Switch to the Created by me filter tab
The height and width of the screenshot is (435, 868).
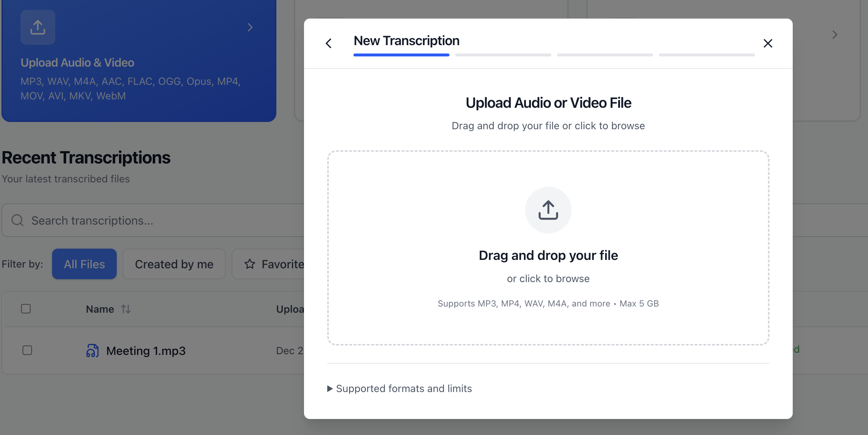(x=174, y=264)
